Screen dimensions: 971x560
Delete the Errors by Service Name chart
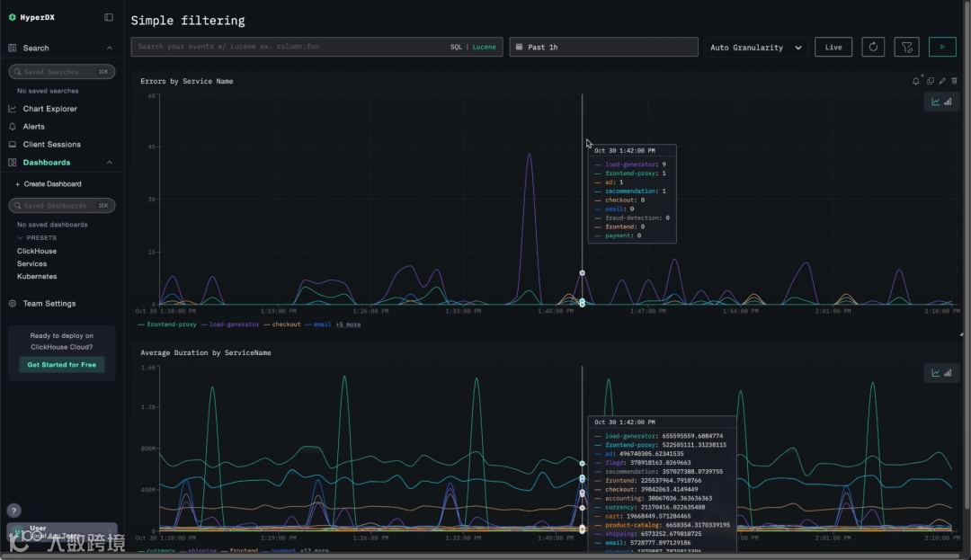point(954,81)
